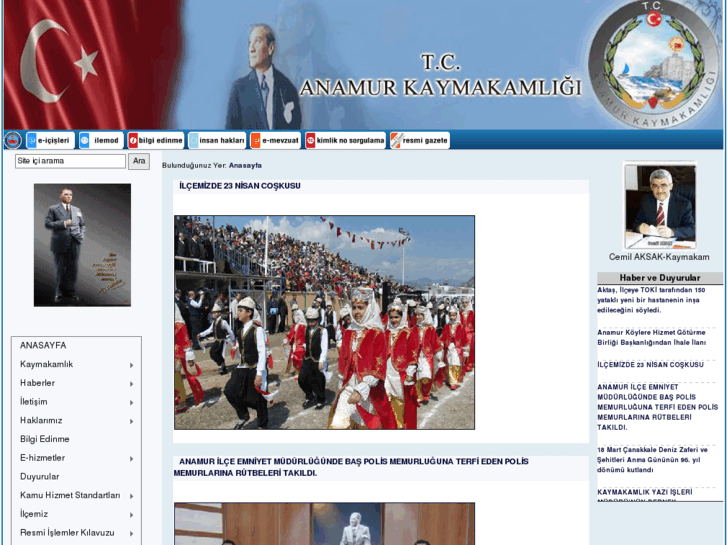This screenshot has height=545, width=727.
Task: Click the Cemil AKSAK Kaymakam photo
Action: (660, 205)
